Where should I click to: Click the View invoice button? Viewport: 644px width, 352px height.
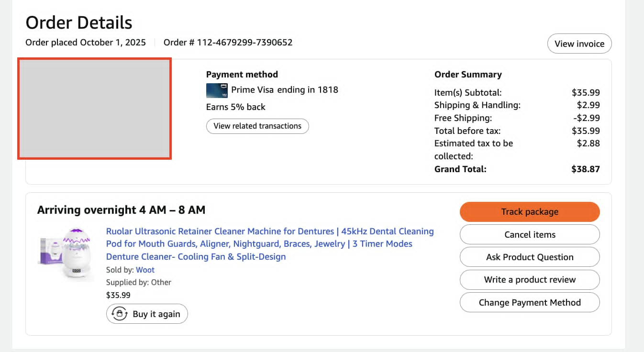(579, 44)
